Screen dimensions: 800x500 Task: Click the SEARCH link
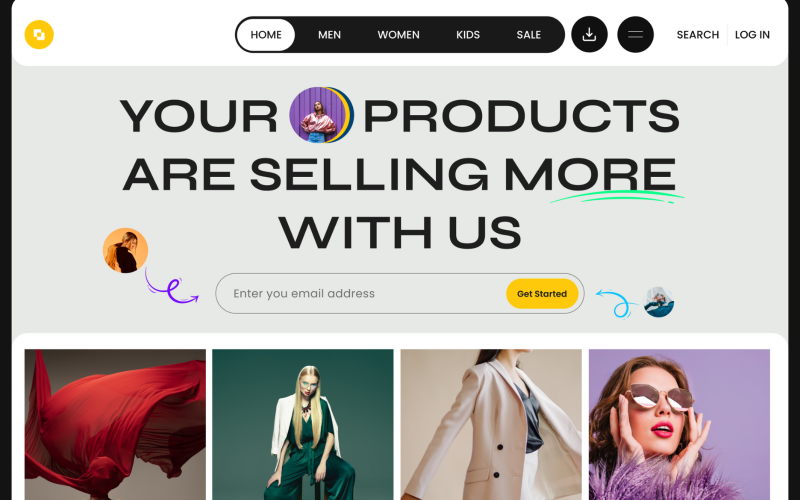(x=697, y=35)
